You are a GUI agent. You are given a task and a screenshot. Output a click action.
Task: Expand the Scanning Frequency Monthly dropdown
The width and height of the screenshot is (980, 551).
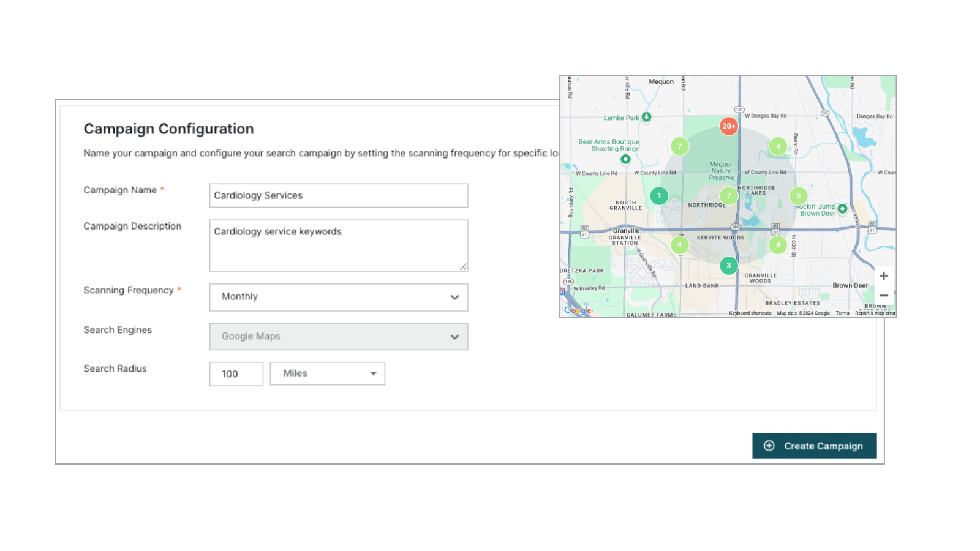click(x=339, y=297)
